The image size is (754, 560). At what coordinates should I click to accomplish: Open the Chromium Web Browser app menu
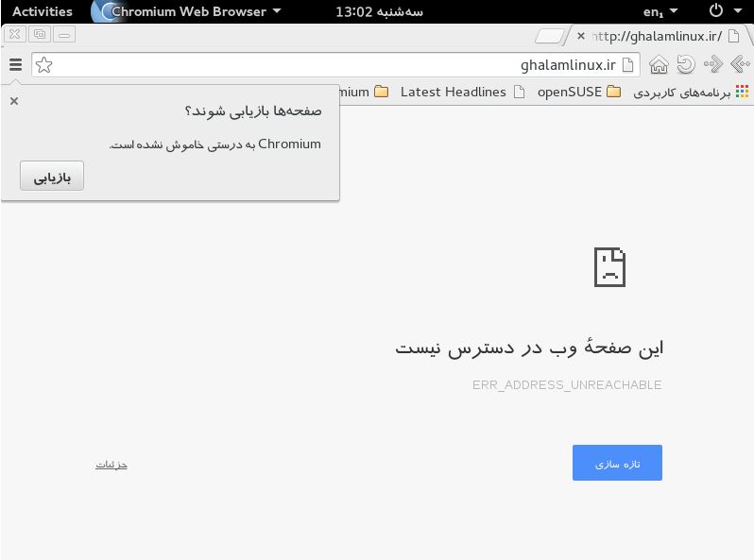187,11
